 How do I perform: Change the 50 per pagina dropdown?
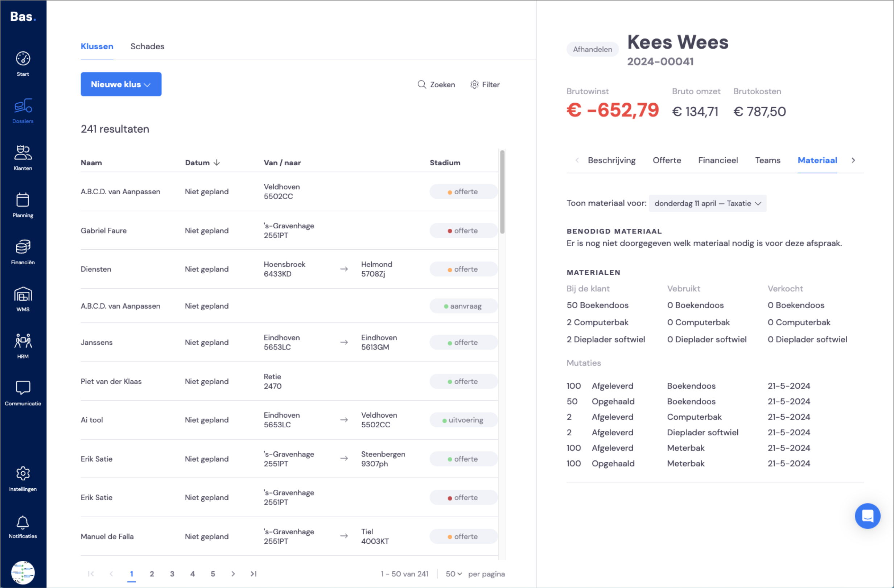click(454, 574)
